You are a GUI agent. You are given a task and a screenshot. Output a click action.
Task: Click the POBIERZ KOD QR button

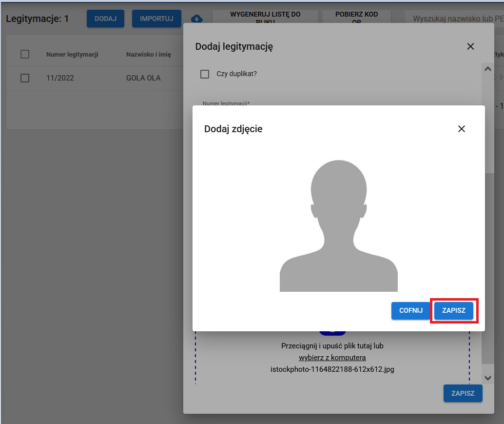click(x=356, y=18)
